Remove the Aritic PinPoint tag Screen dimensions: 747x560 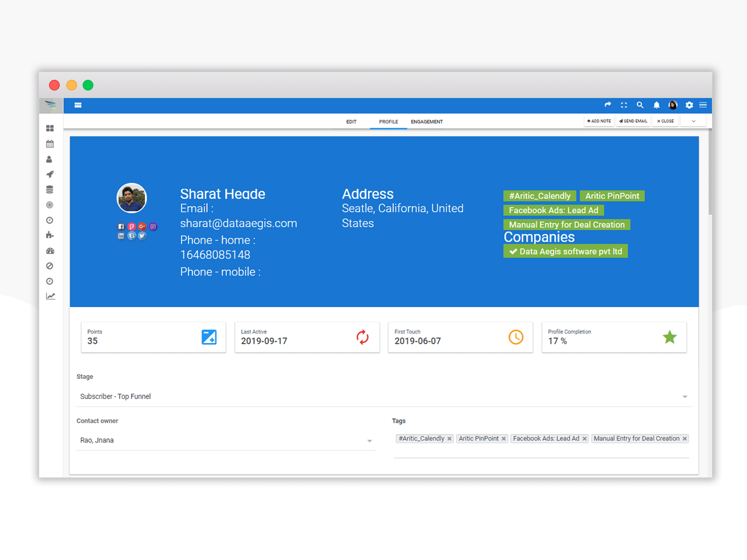tap(504, 439)
